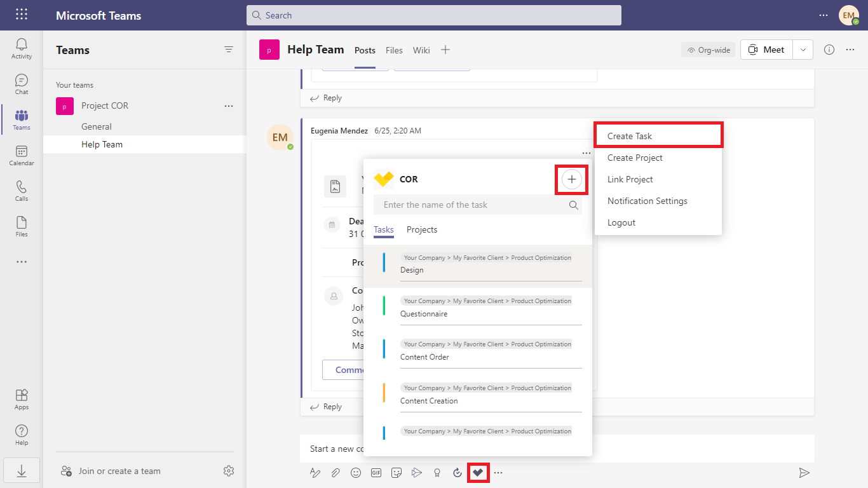The height and width of the screenshot is (488, 868).
Task: Open the GIF picker
Action: click(x=376, y=472)
